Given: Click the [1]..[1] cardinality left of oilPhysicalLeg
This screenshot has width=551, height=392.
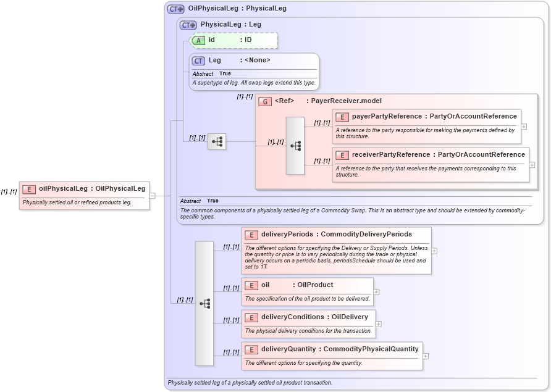Looking at the screenshot, I should (x=9, y=192).
